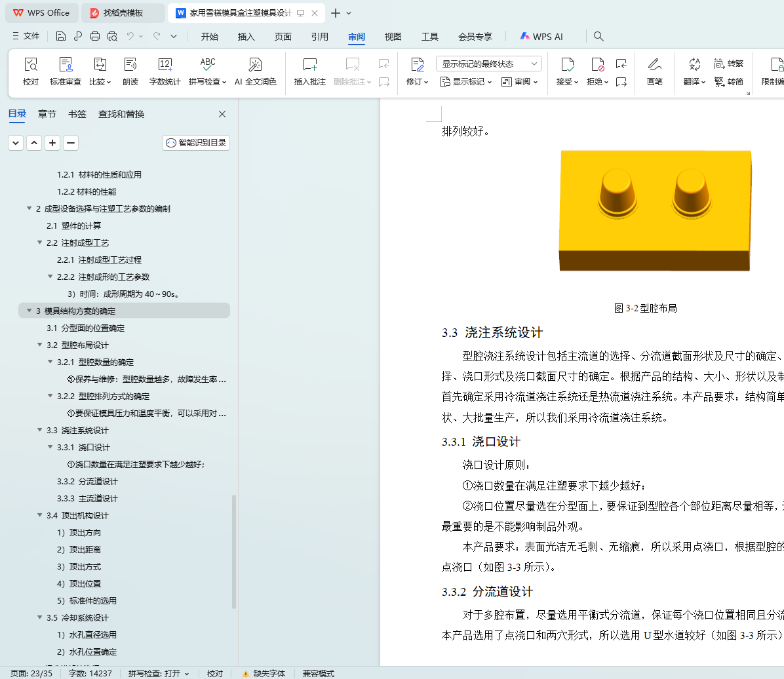Image resolution: width=784 pixels, height=679 pixels.
Task: Jump to 1.2.2 材料的性能 in outline
Action: 87,191
